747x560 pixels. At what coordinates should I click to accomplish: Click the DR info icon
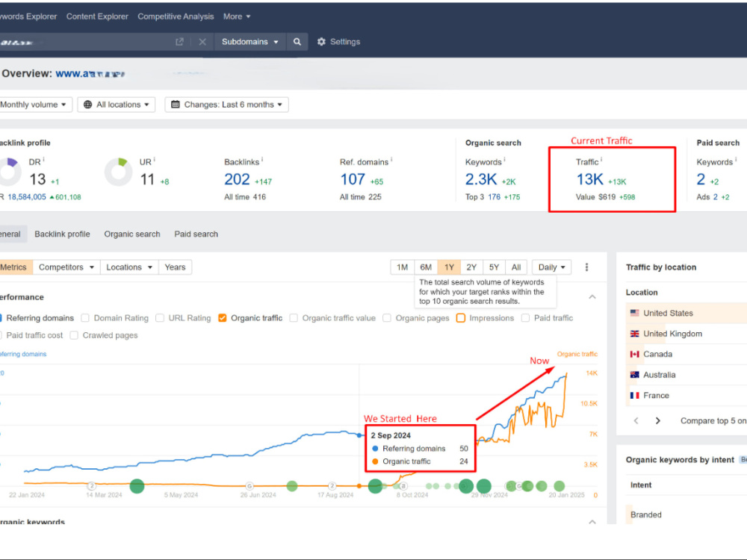coord(44,160)
